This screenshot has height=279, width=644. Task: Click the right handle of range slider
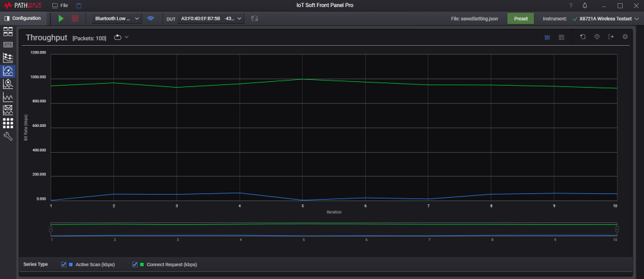[x=616, y=229]
